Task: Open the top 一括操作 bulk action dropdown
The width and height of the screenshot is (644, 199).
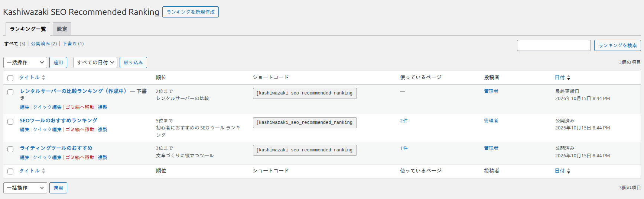Action: [25, 62]
